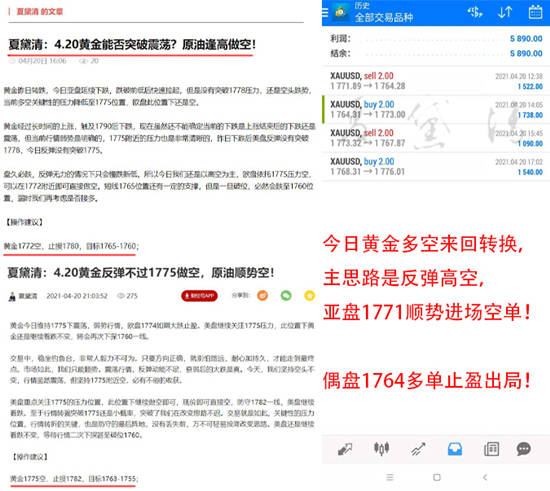
Task: Click the first 【操作建议】 heading above 黄金1772空
Action: point(24,222)
